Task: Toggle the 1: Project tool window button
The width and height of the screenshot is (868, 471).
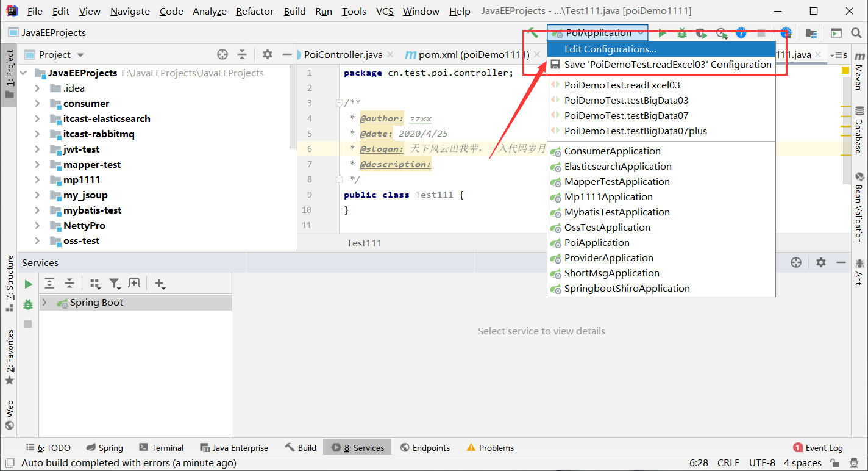Action: (x=9, y=74)
